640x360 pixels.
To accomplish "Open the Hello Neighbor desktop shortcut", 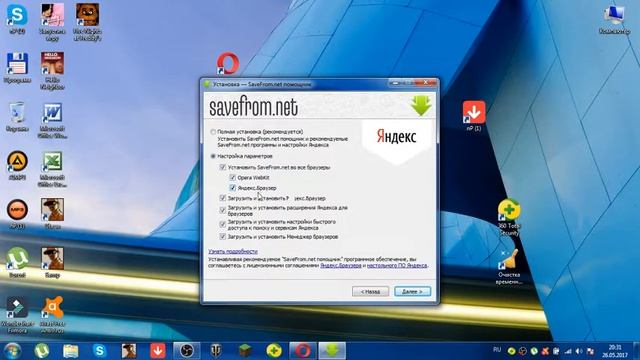I will click(x=52, y=70).
